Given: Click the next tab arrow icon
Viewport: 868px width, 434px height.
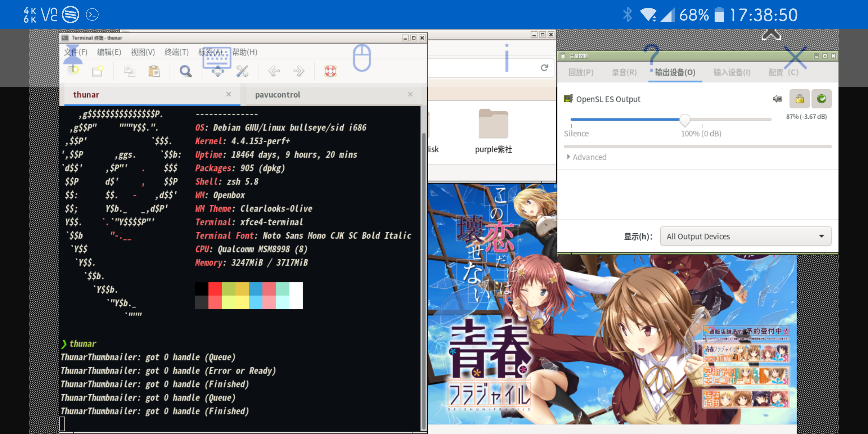Looking at the screenshot, I should 299,71.
